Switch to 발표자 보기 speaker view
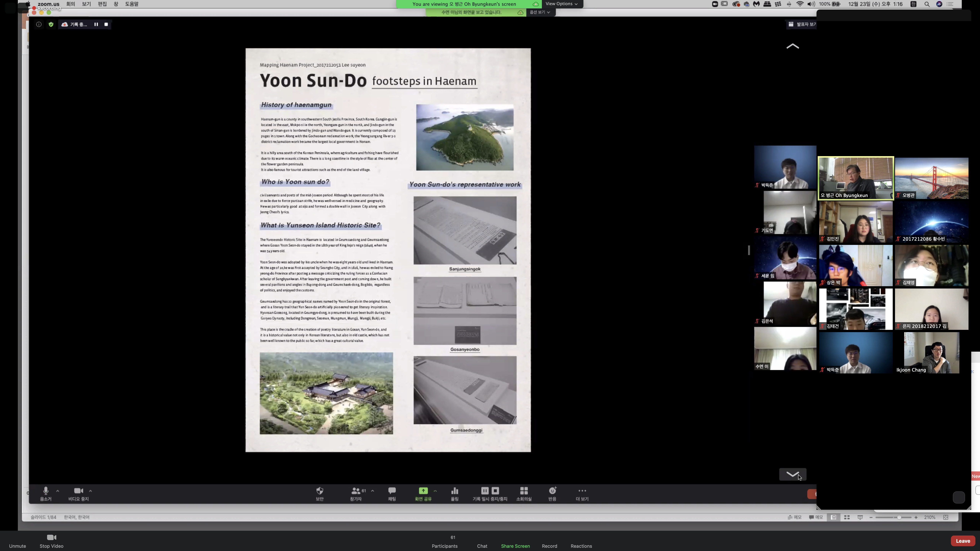Viewport: 980px width, 551px height. click(802, 24)
